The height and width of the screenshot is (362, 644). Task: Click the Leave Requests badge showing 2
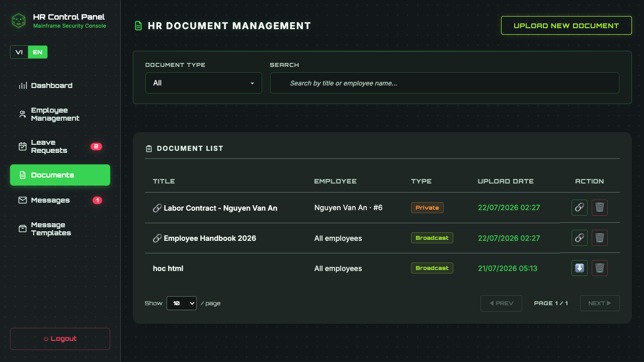(96, 146)
